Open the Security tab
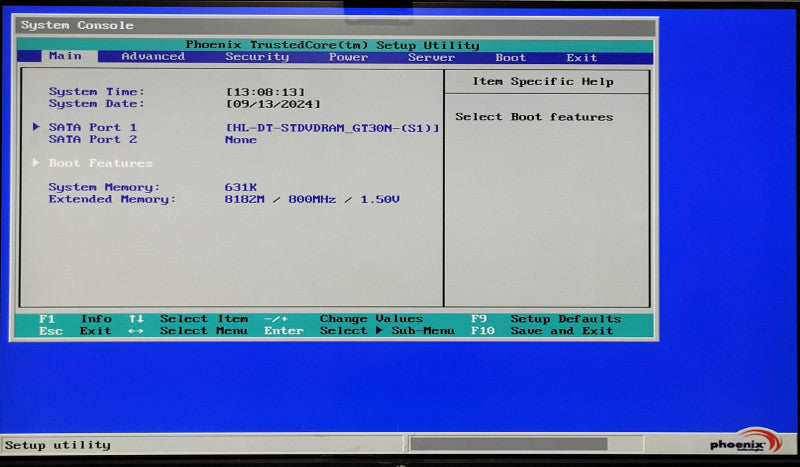Screen dimensions: 800x467 (257, 57)
